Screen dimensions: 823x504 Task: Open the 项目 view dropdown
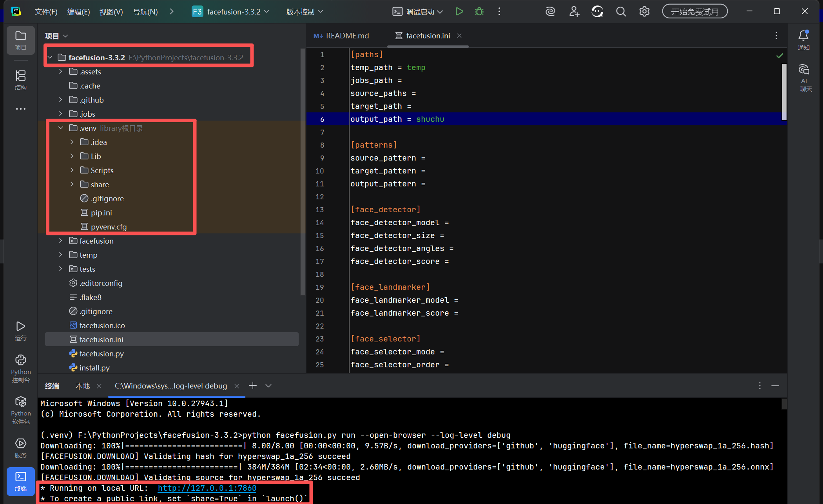(56, 36)
